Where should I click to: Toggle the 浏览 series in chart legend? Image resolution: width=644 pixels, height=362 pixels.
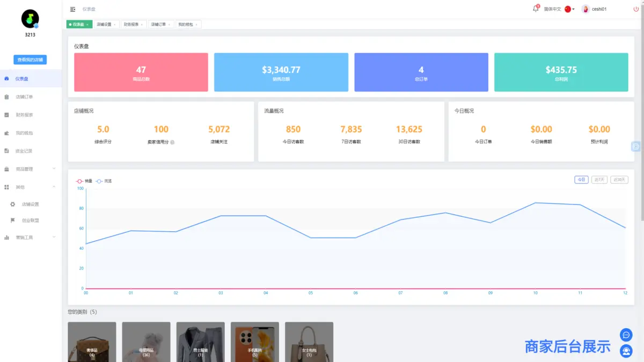[x=104, y=181]
